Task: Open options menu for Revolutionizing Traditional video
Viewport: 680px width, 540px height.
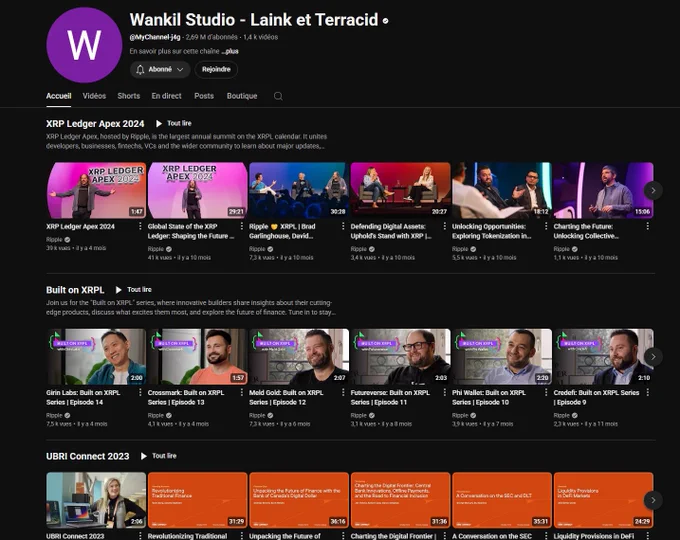Action: (242, 536)
